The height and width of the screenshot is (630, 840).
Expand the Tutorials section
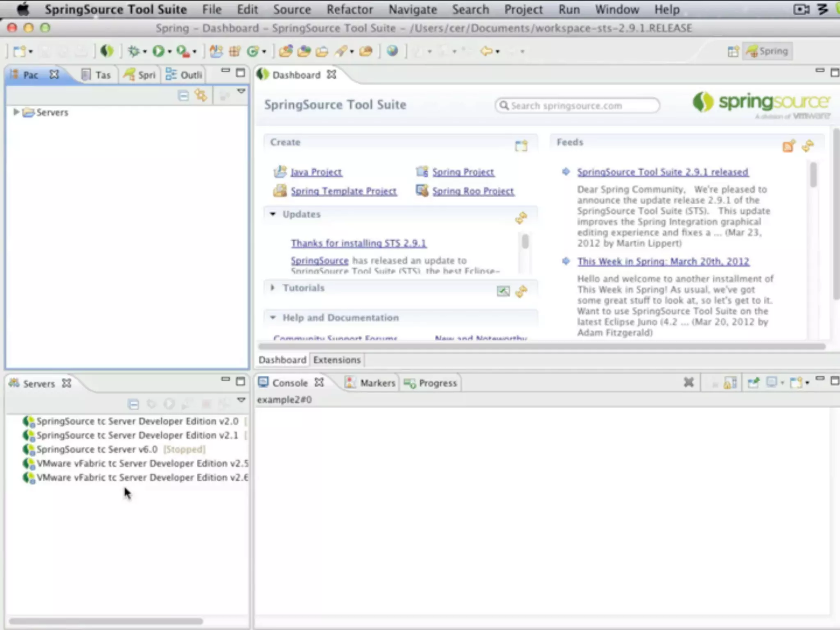tap(272, 288)
